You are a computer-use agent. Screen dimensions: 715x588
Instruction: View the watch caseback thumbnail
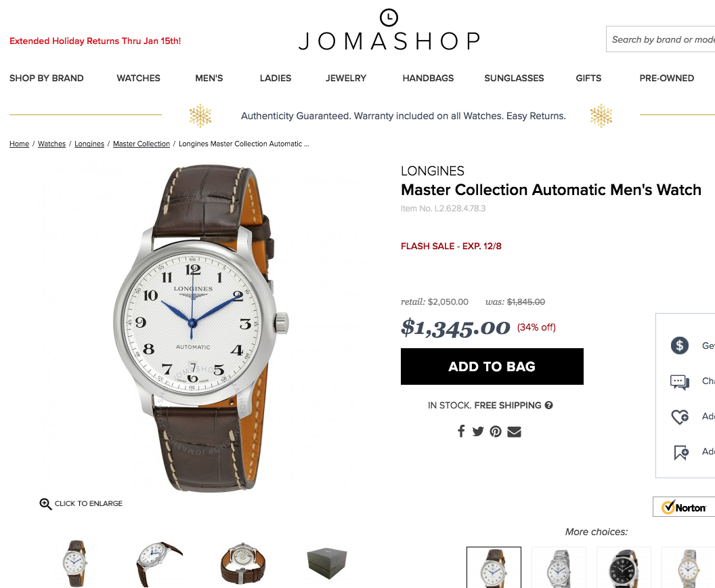pyautogui.click(x=242, y=564)
